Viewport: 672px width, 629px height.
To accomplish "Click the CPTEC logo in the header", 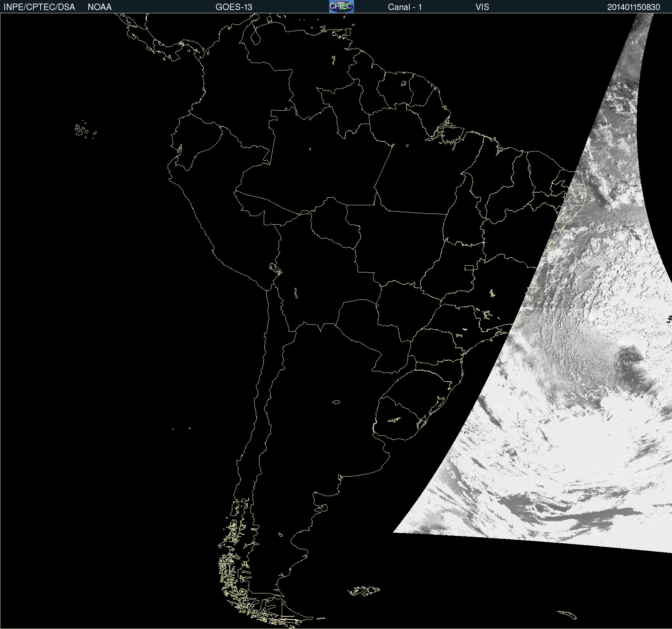I will [x=341, y=6].
